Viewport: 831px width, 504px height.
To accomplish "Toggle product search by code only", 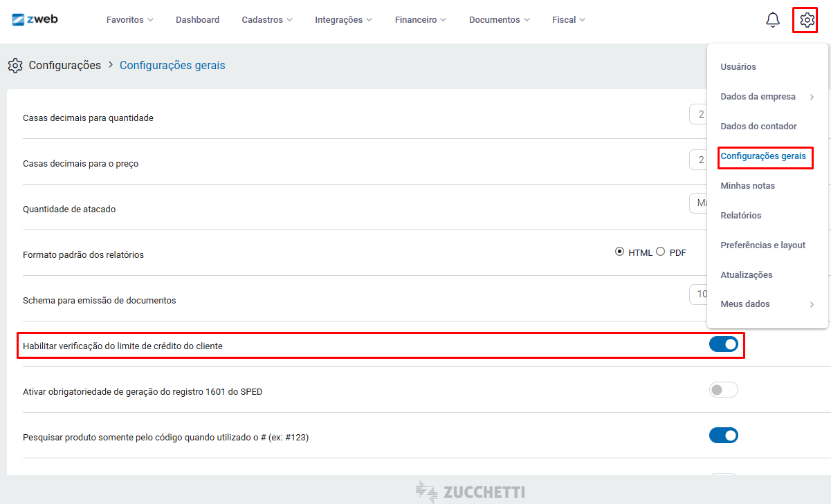I will coord(723,436).
